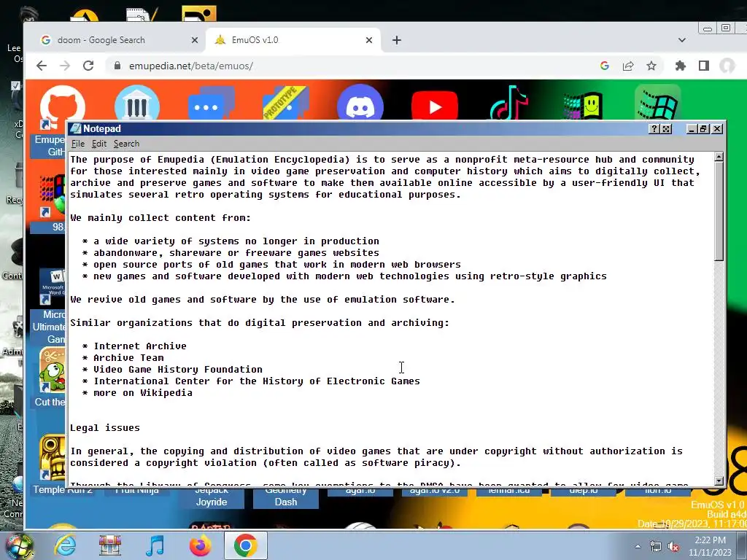747x560 pixels.
Task: Show hidden system tray icons
Action: (x=638, y=546)
